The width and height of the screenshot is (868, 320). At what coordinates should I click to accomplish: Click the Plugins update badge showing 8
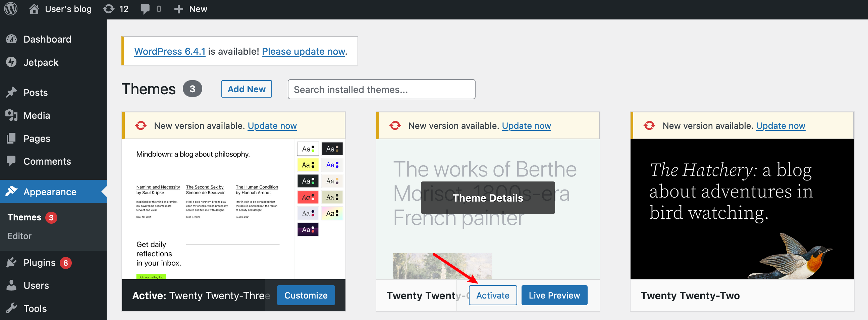66,263
